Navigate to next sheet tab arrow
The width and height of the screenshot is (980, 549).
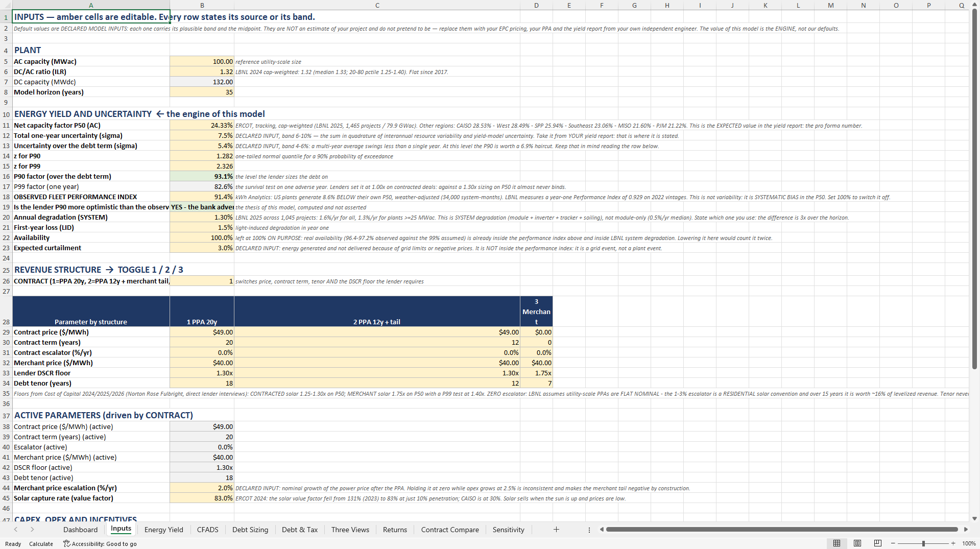click(x=32, y=530)
